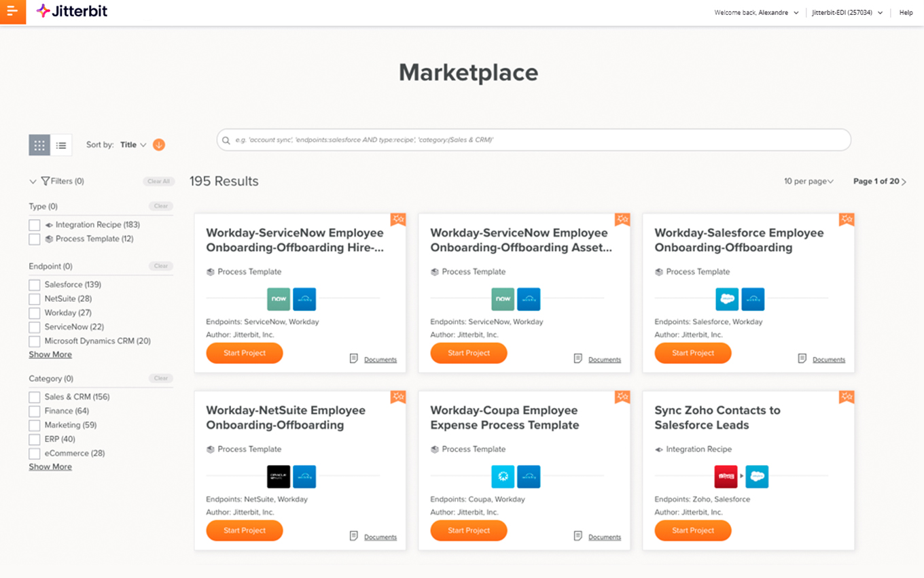Start Project for Workday-Salesforce Onboarding
This screenshot has height=578, width=924.
(693, 353)
